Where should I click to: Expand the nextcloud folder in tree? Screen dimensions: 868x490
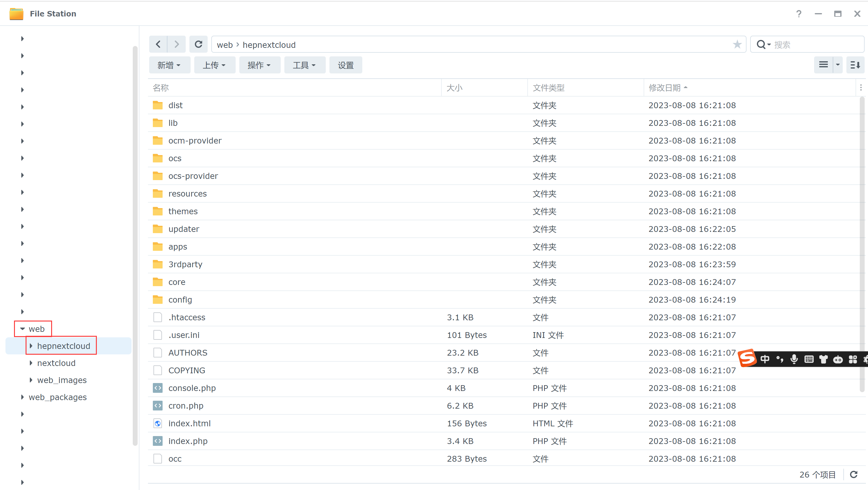(31, 363)
